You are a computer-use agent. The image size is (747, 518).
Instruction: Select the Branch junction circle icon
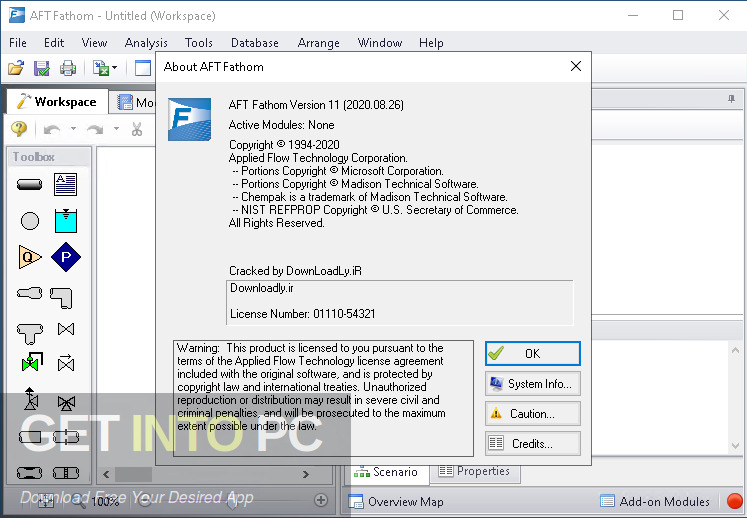tap(30, 221)
